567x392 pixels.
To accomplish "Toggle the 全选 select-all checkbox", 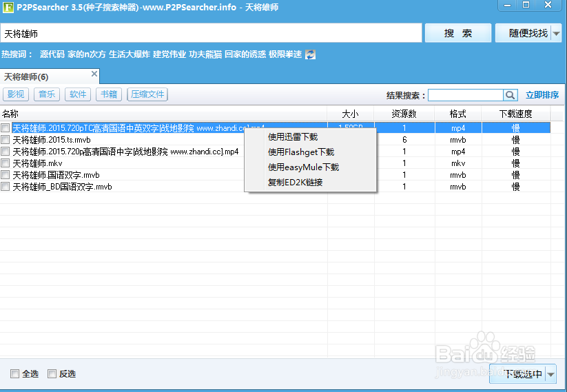I will point(15,374).
